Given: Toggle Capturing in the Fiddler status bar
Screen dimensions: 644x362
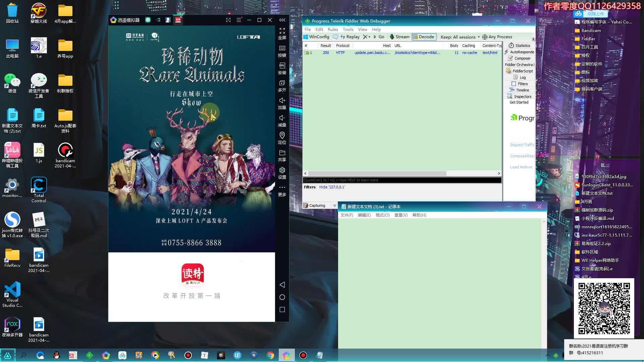Looking at the screenshot, I should 315,206.
